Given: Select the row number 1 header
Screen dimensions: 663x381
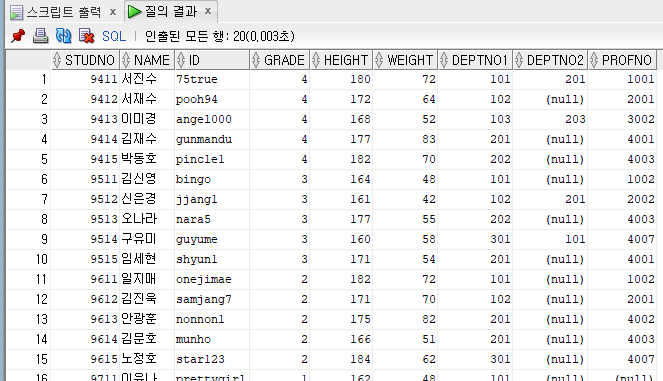Looking at the screenshot, I should 28,79.
